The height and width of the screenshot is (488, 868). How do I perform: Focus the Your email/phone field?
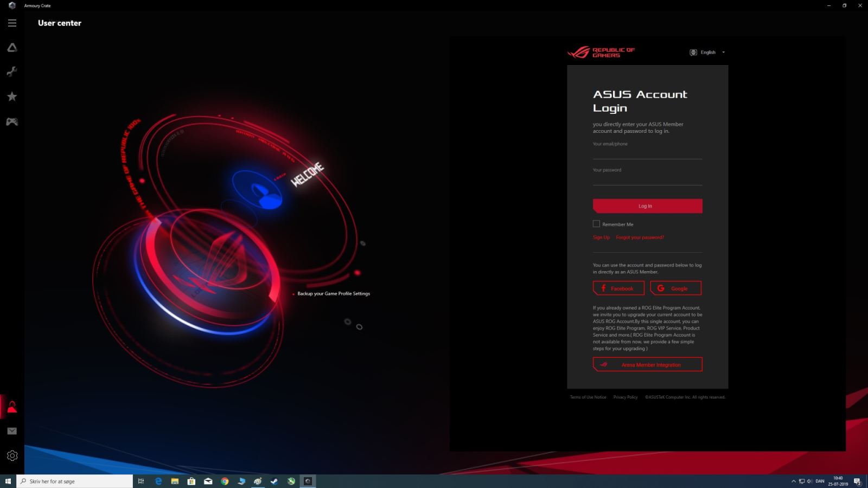pyautogui.click(x=647, y=152)
